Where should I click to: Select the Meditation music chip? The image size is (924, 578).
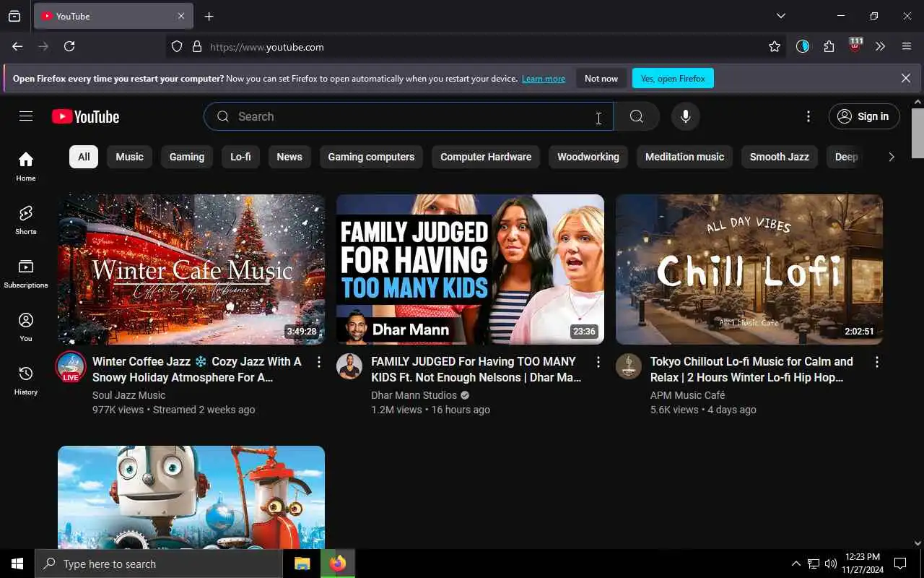click(684, 157)
